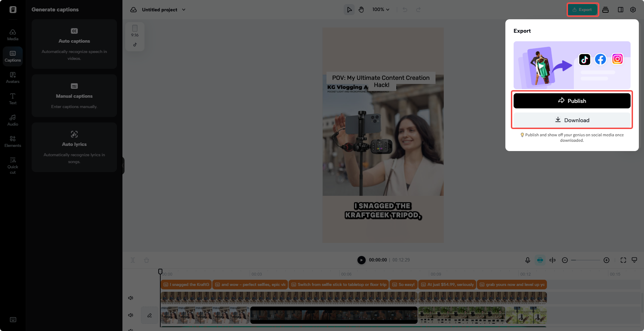Viewport: 644px width, 331px height.
Task: Toggle the auto-captions indicator in the timeline toolbar
Action: pyautogui.click(x=540, y=260)
